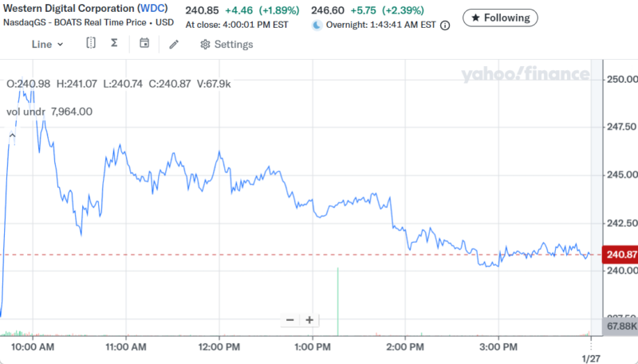
Task: Select the pencil drawing tool
Action: tap(174, 44)
